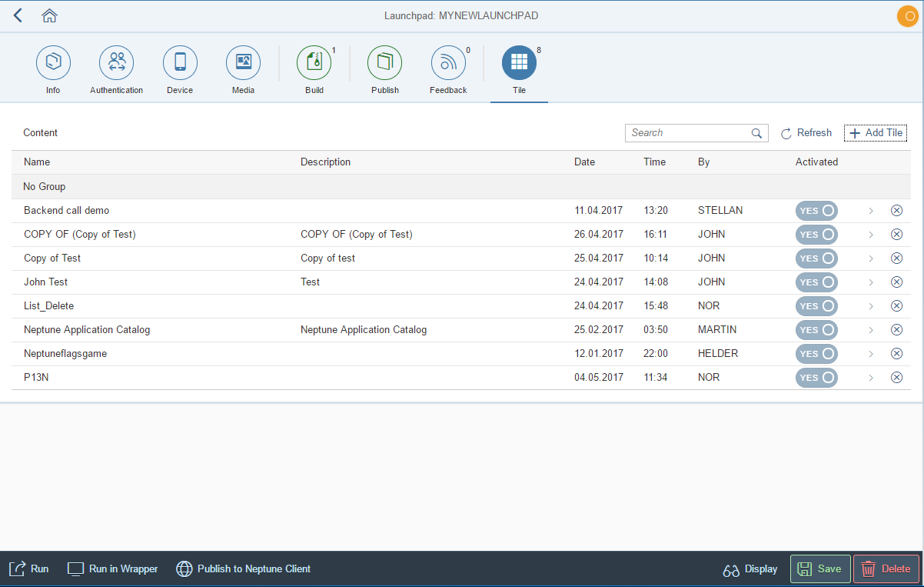924x587 pixels.
Task: Remove the Neptuneflagsgame tile
Action: [896, 354]
